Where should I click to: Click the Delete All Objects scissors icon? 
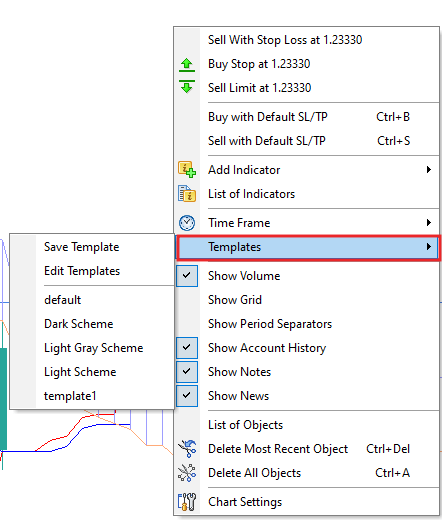(187, 473)
